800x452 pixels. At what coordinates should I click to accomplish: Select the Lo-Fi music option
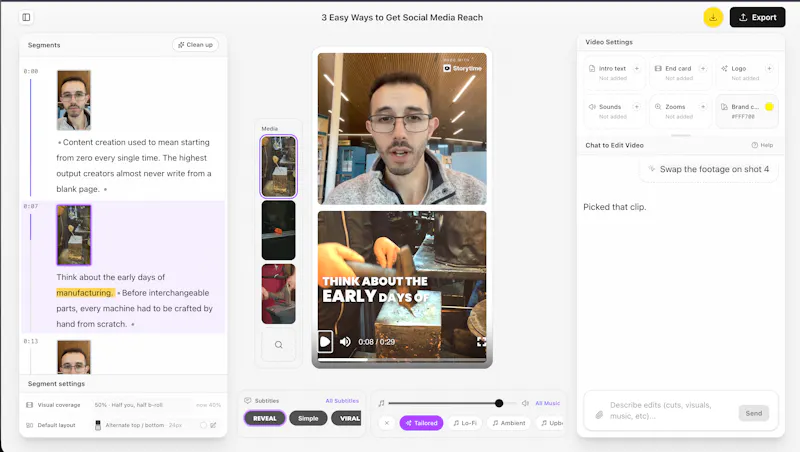(x=465, y=423)
